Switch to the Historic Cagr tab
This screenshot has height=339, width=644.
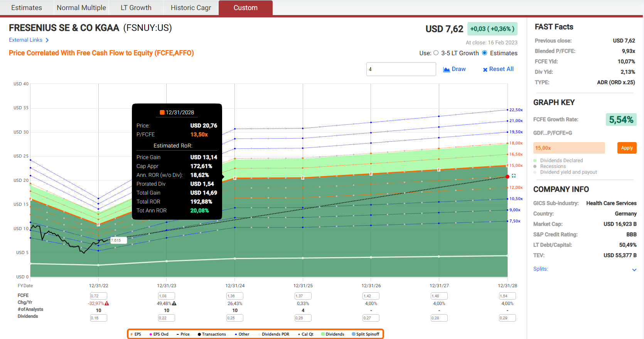coord(191,8)
